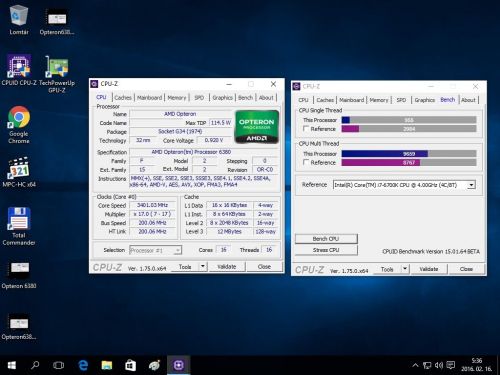This screenshot has width=500, height=375.
Task: Open the CPUID CPU-Z desktop shortcut
Action: [19, 69]
